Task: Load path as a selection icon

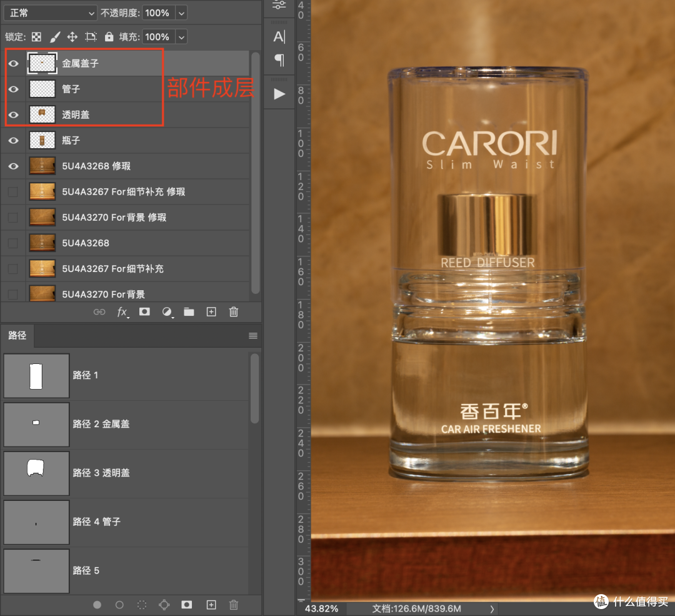Action: click(142, 605)
